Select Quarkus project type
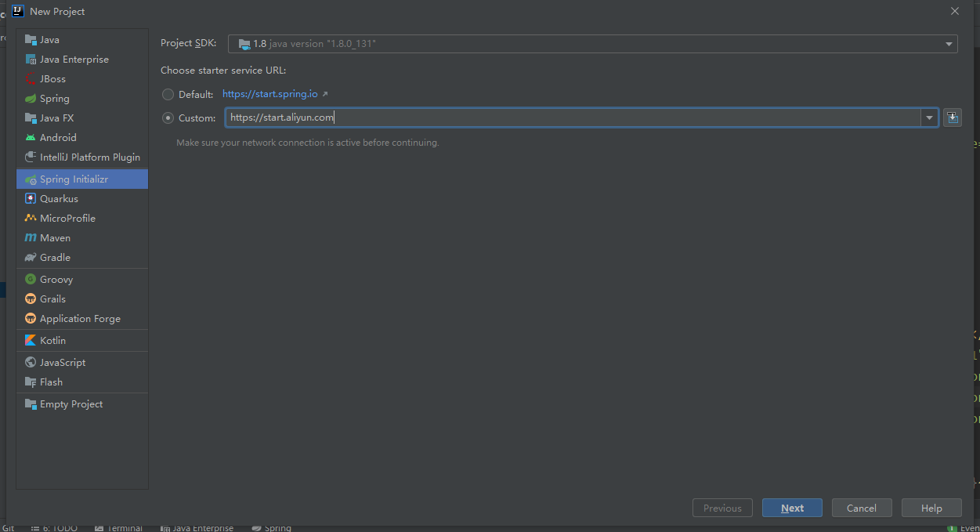This screenshot has width=980, height=532. point(82,198)
